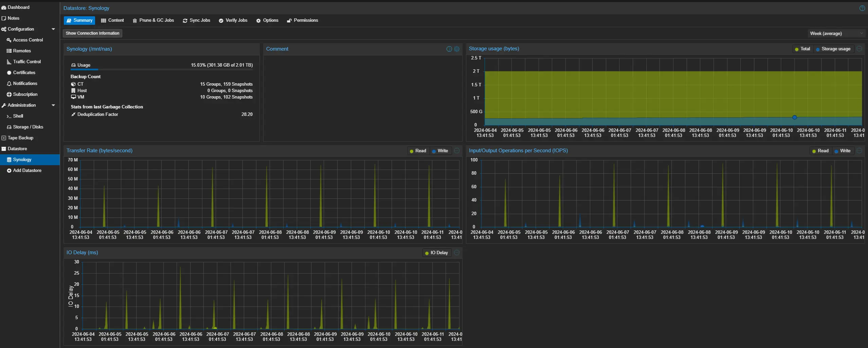
Task: Open Notifications in sidebar
Action: tap(25, 84)
